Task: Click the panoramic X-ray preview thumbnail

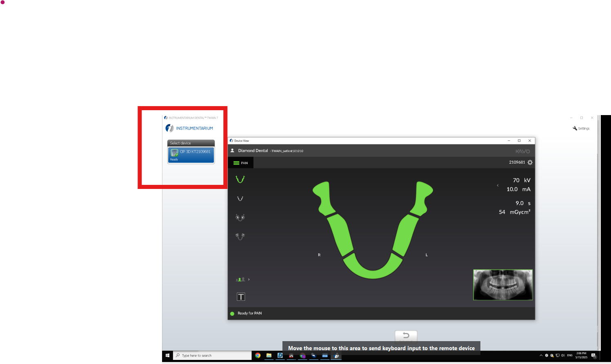Action: [503, 285]
